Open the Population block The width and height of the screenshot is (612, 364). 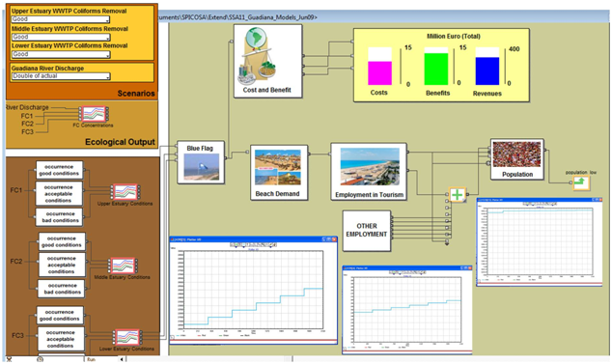516,159
